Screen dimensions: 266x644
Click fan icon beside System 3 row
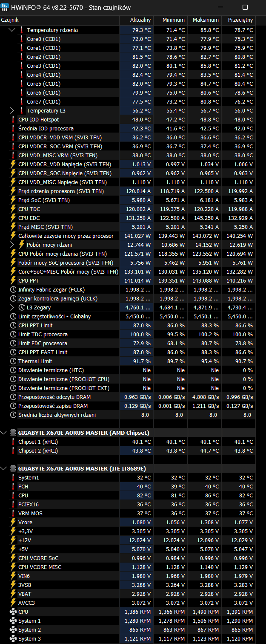pyautogui.click(x=13, y=638)
